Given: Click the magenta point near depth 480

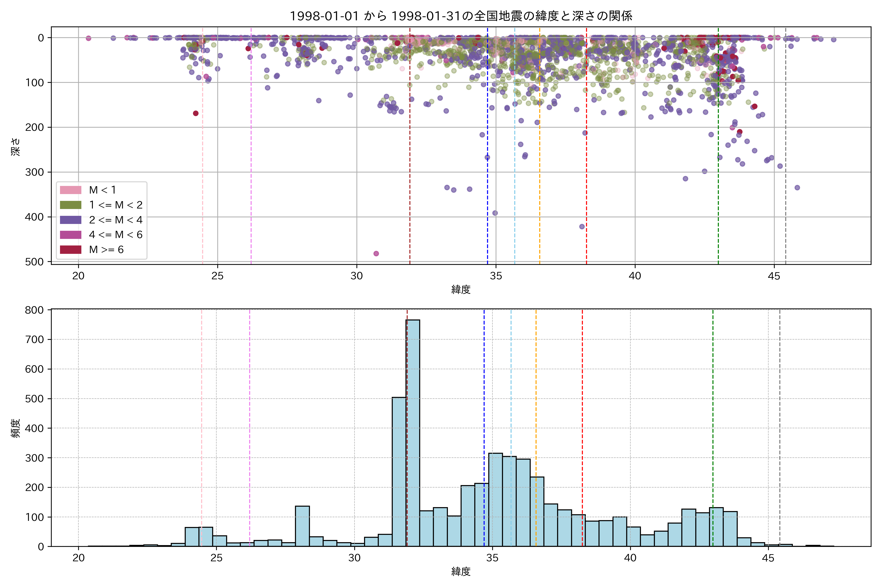Looking at the screenshot, I should tap(376, 254).
